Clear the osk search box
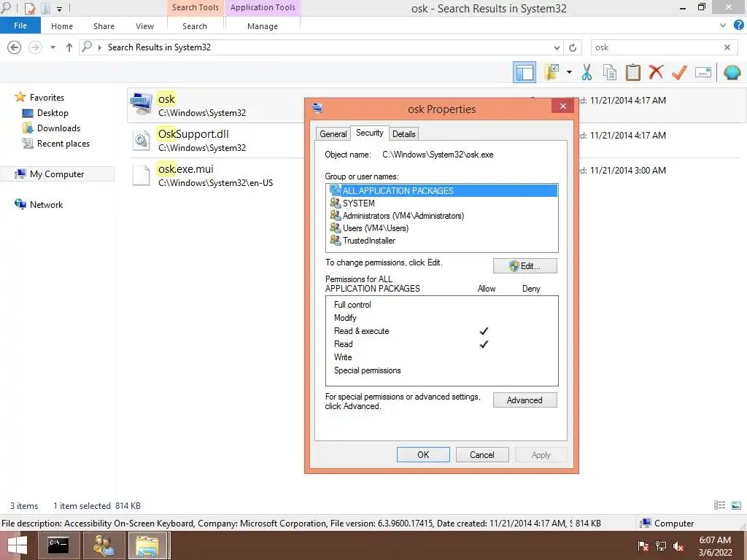Viewport: 747px width, 560px height. (727, 47)
